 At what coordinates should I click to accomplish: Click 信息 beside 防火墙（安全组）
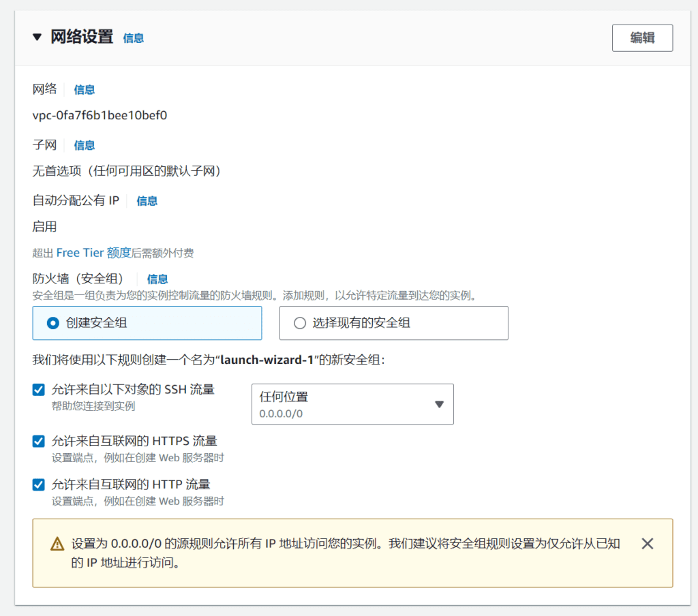(157, 278)
